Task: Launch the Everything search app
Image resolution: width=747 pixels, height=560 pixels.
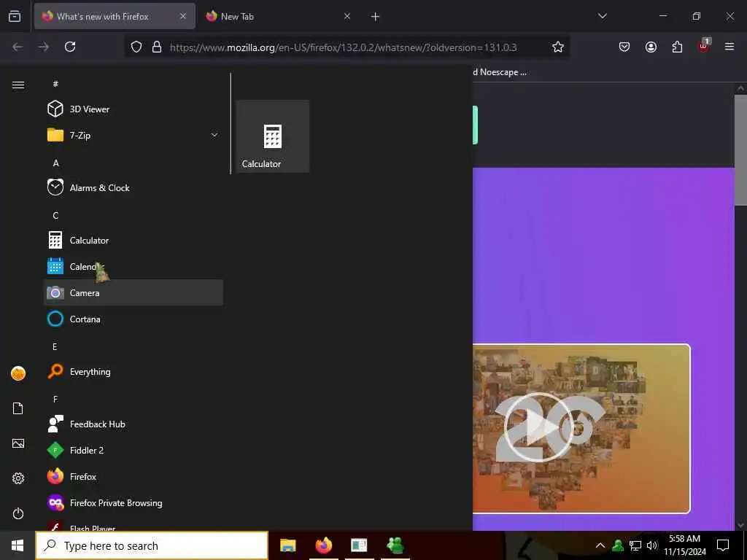Action: coord(133,371)
